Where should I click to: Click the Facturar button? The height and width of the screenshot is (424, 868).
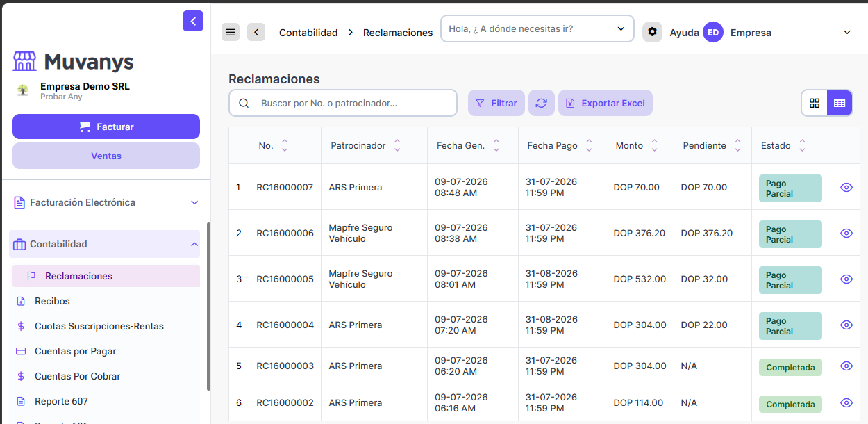point(106,127)
